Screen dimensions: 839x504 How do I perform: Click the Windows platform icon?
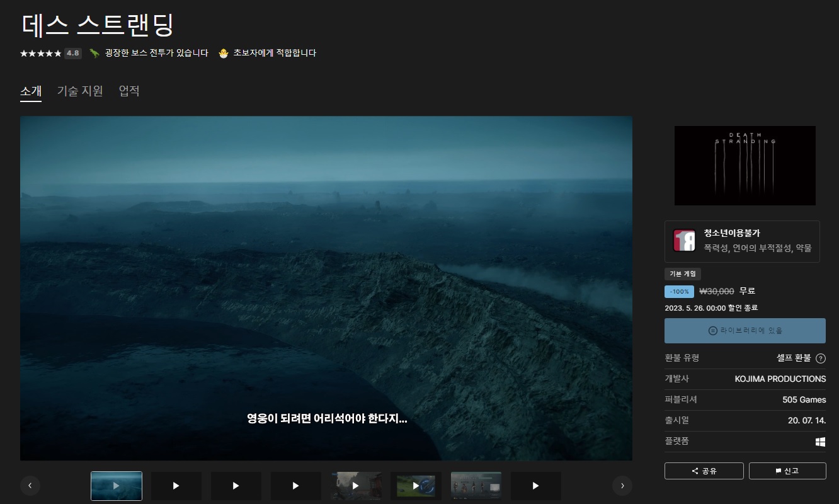[x=820, y=442]
